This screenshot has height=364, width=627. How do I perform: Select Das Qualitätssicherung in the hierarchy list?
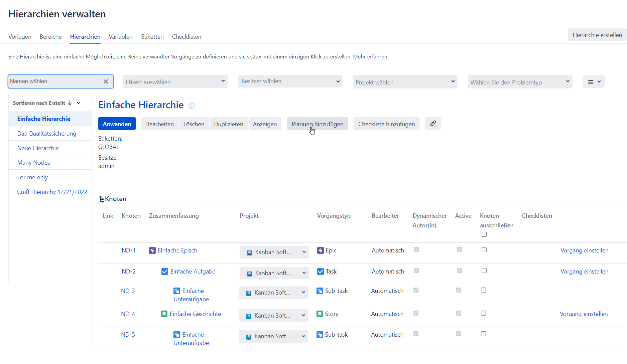coord(47,134)
